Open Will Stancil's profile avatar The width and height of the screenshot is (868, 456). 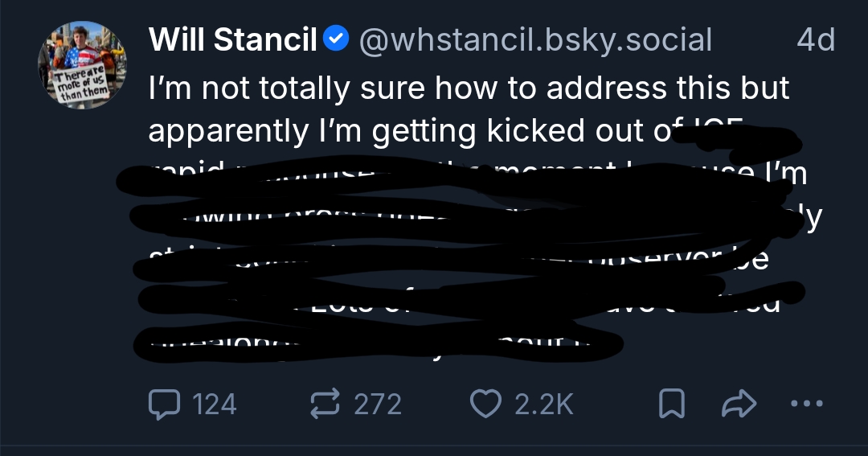click(x=82, y=65)
